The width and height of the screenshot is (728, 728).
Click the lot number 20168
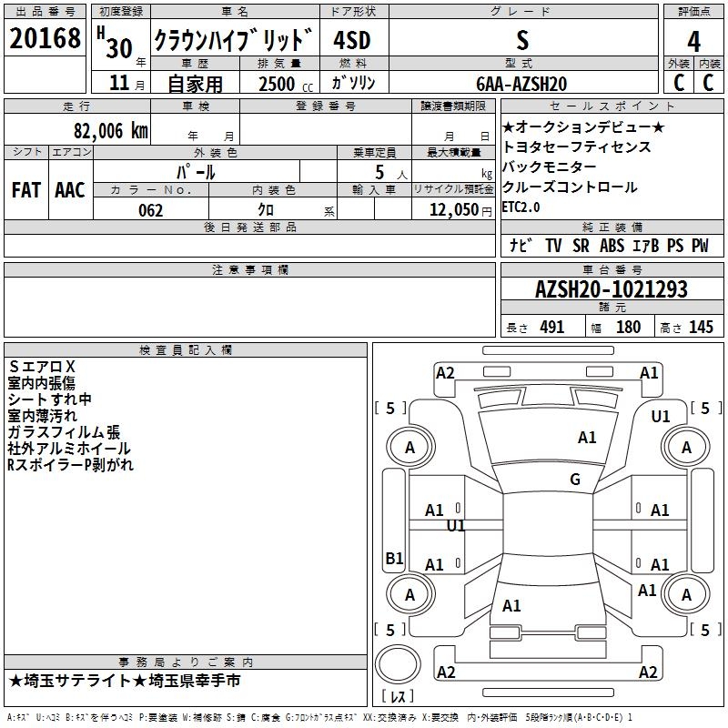click(45, 38)
